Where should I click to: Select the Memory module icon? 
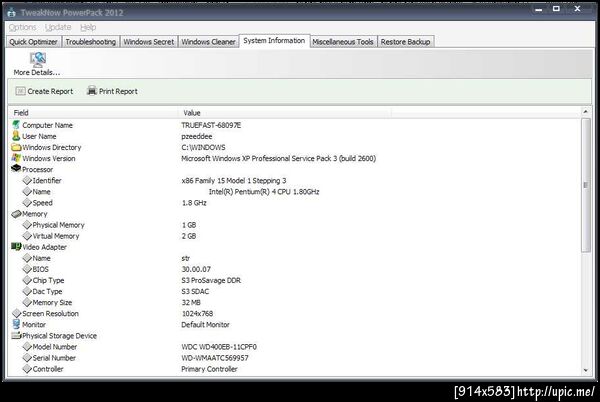pos(16,214)
